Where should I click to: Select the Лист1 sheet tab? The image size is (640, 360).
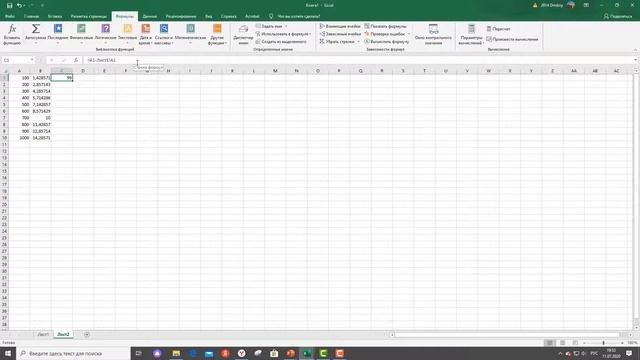pos(43,334)
